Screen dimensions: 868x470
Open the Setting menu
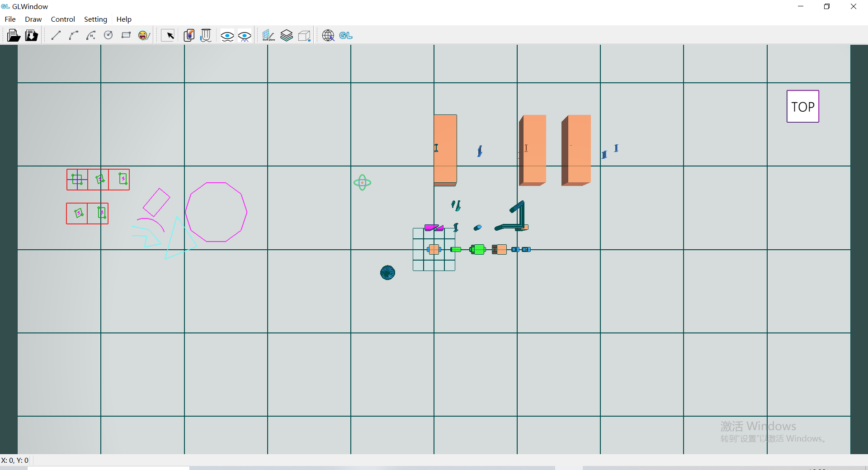(95, 19)
